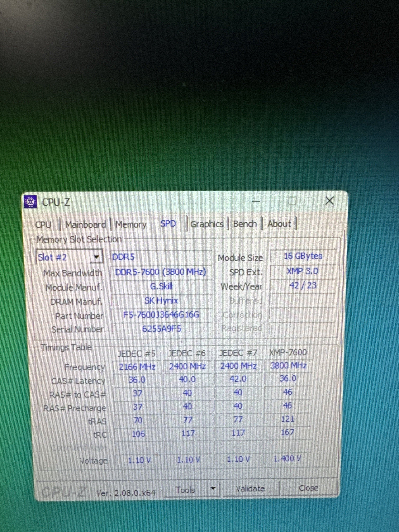Click the Week/Year value 42 / 23

coord(303,286)
